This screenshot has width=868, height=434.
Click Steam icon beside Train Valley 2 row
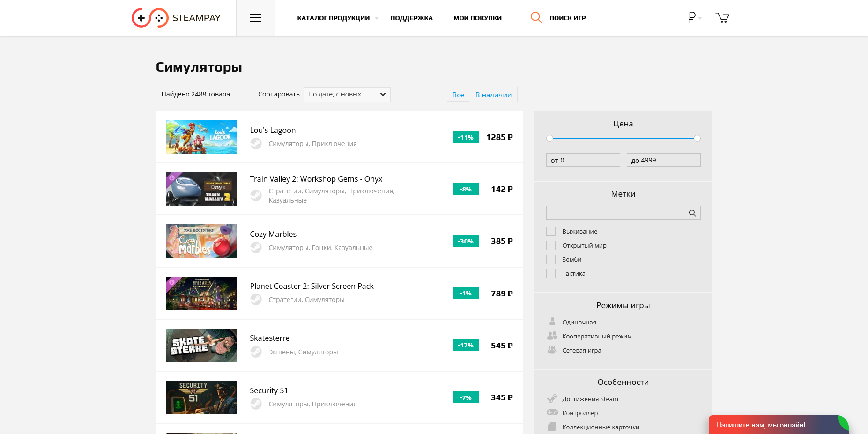(256, 195)
